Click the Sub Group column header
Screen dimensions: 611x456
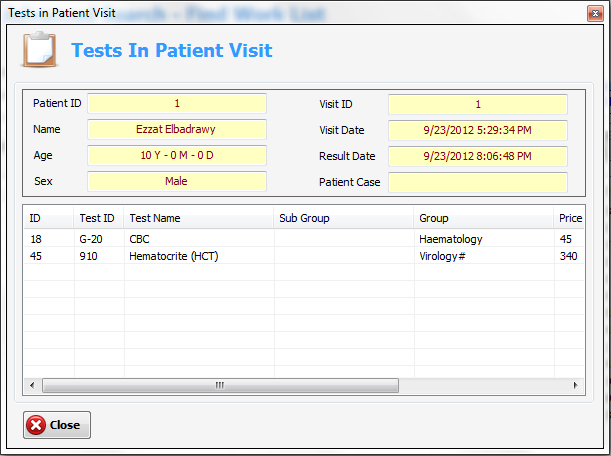[x=344, y=218]
